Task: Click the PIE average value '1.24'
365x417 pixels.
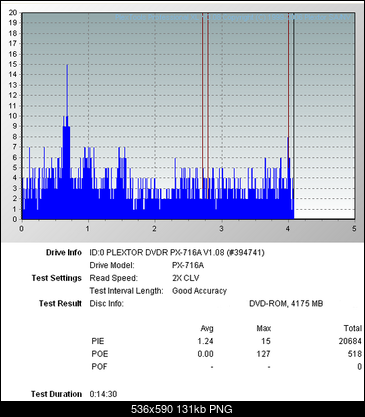Action: pos(205,341)
